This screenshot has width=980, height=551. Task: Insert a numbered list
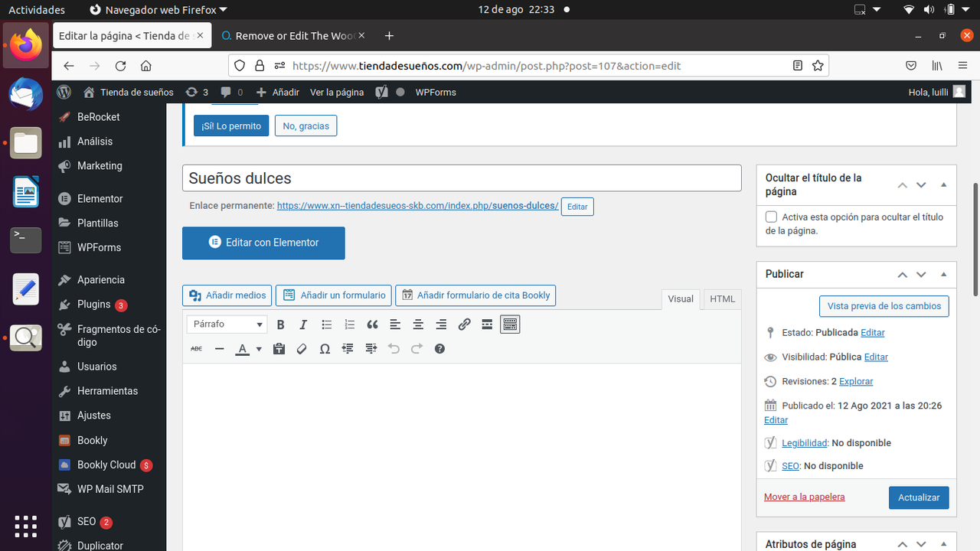tap(349, 324)
